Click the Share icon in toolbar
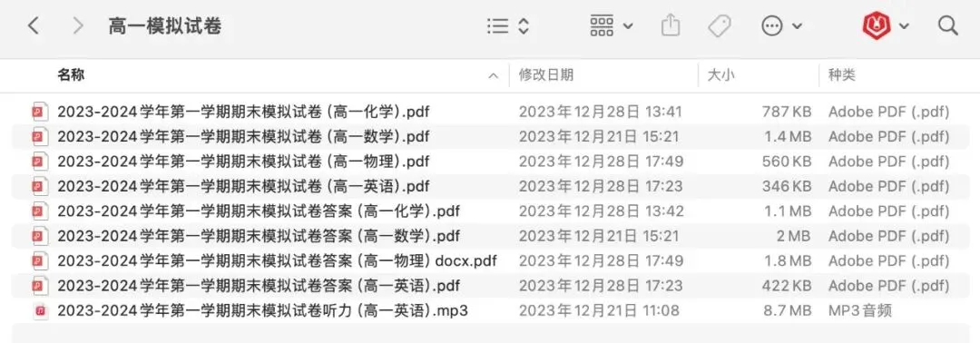This screenshot has width=980, height=343. coord(670,25)
